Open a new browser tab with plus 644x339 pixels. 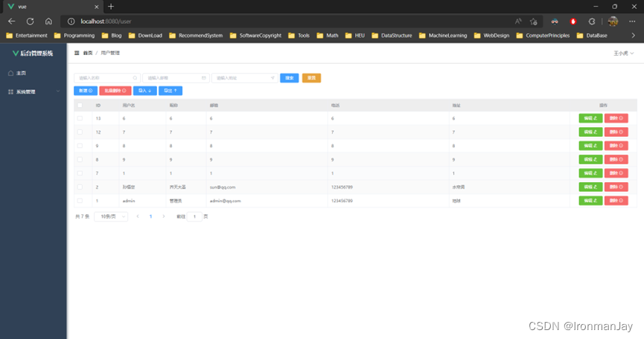click(111, 7)
